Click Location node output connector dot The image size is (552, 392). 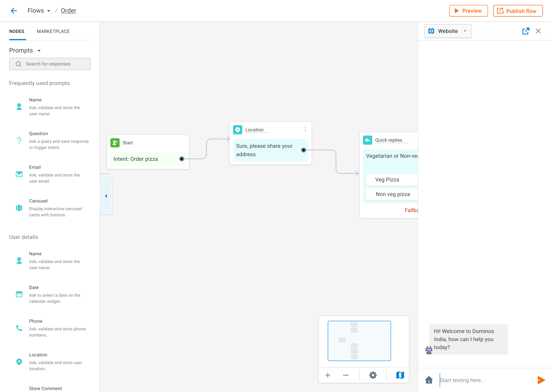click(304, 150)
